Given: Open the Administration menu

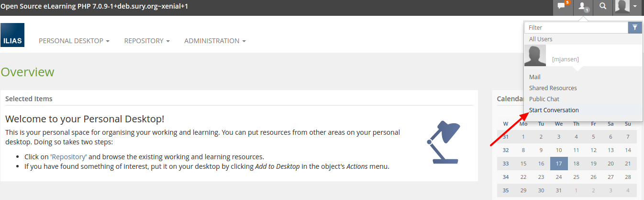Looking at the screenshot, I should pos(215,41).
